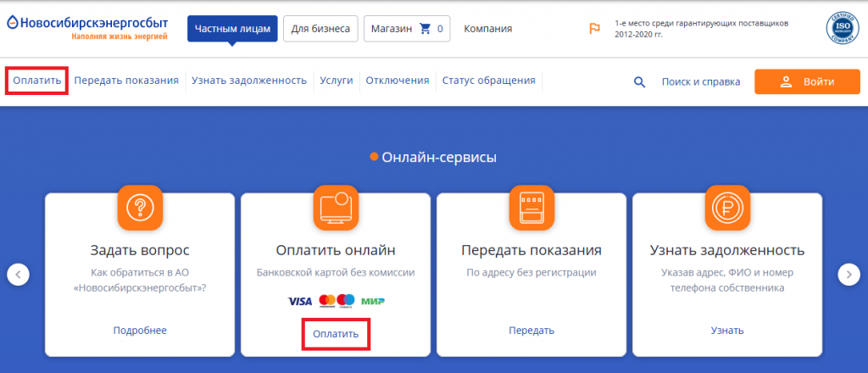Click the magnifier search icon
Image resolution: width=868 pixels, height=373 pixels.
coord(639,82)
